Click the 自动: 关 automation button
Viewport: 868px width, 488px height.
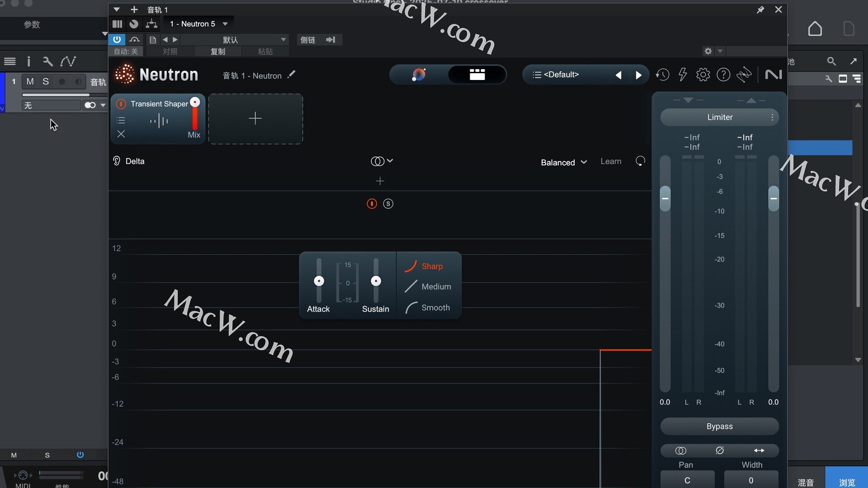coord(126,52)
